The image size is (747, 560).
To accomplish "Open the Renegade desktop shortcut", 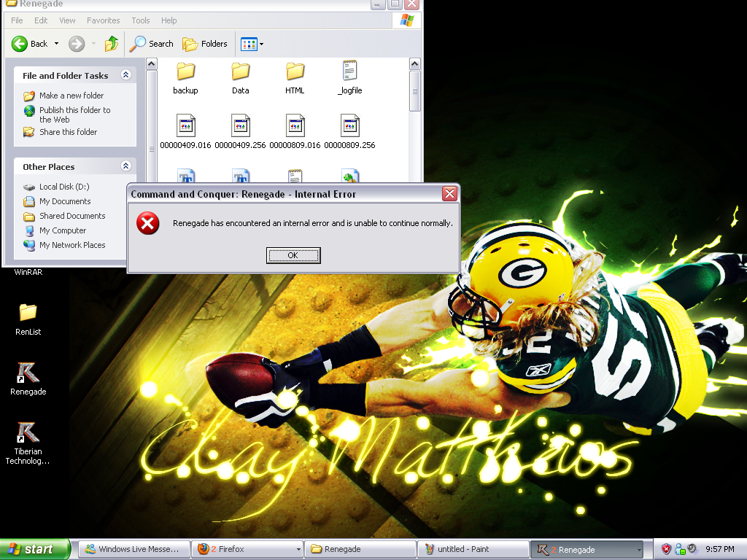I will (28, 374).
